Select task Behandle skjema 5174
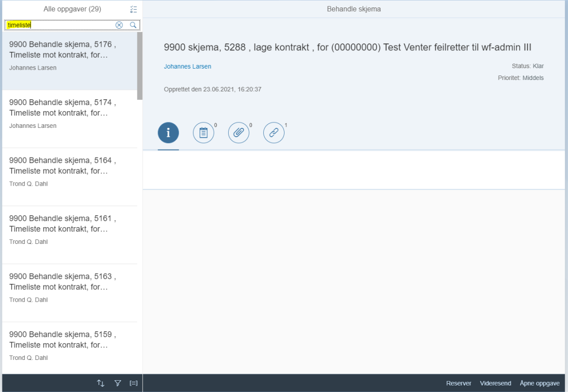The height and width of the screenshot is (392, 568). [70, 119]
